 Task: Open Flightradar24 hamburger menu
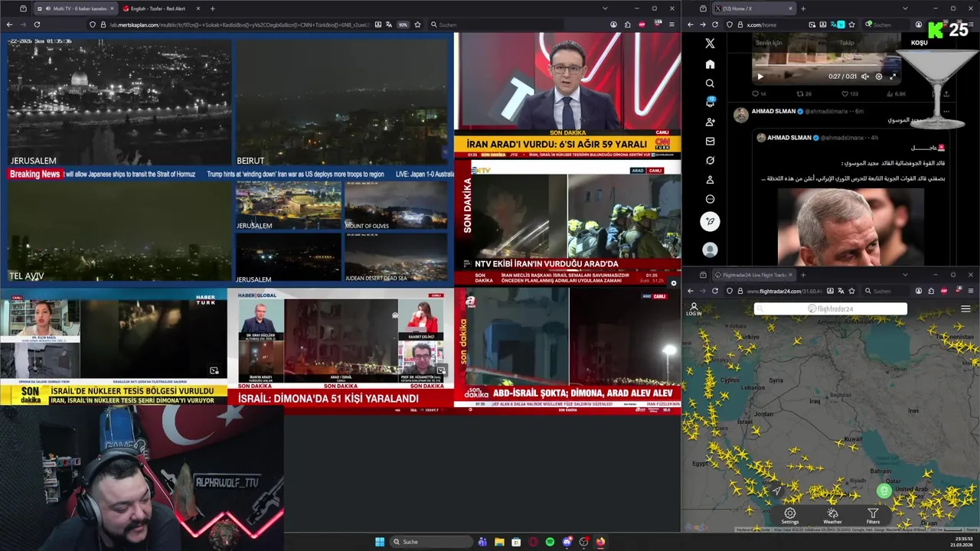pyautogui.click(x=965, y=309)
